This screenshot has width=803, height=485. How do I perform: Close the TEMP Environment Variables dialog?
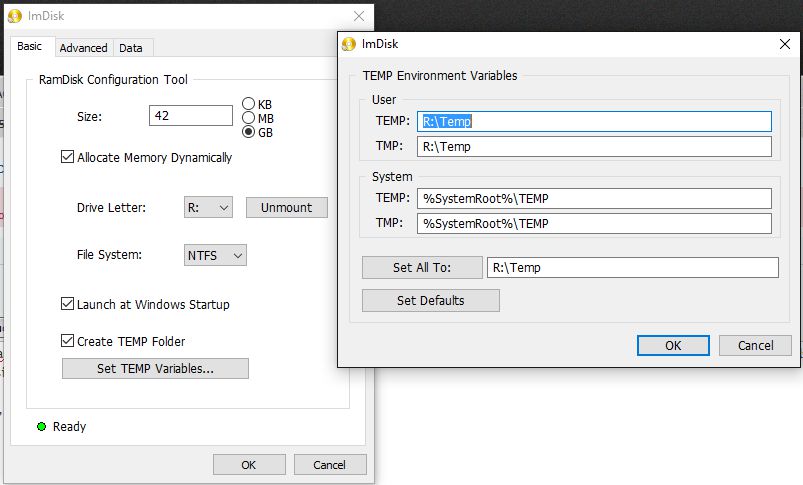click(x=785, y=44)
